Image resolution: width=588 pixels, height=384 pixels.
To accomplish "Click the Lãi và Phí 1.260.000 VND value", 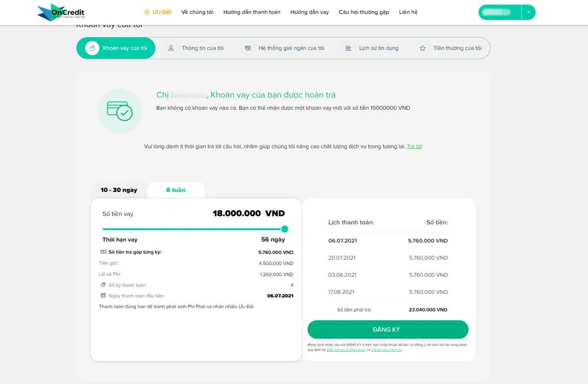I will tap(276, 274).
